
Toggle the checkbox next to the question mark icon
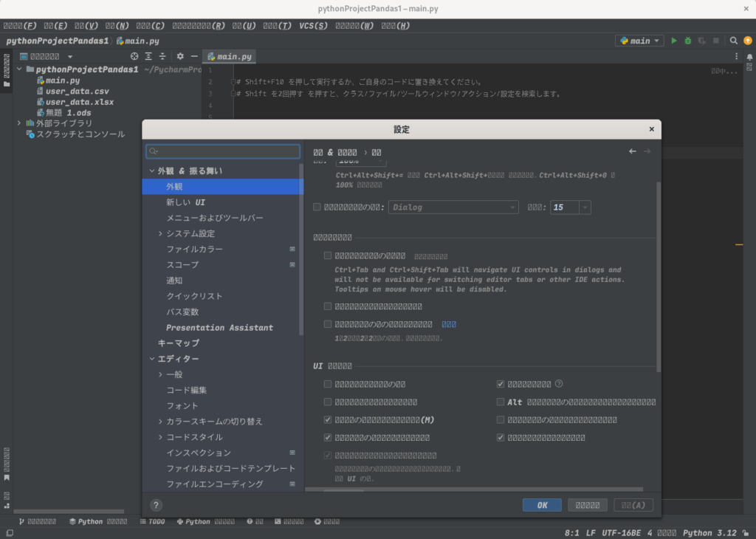point(501,384)
